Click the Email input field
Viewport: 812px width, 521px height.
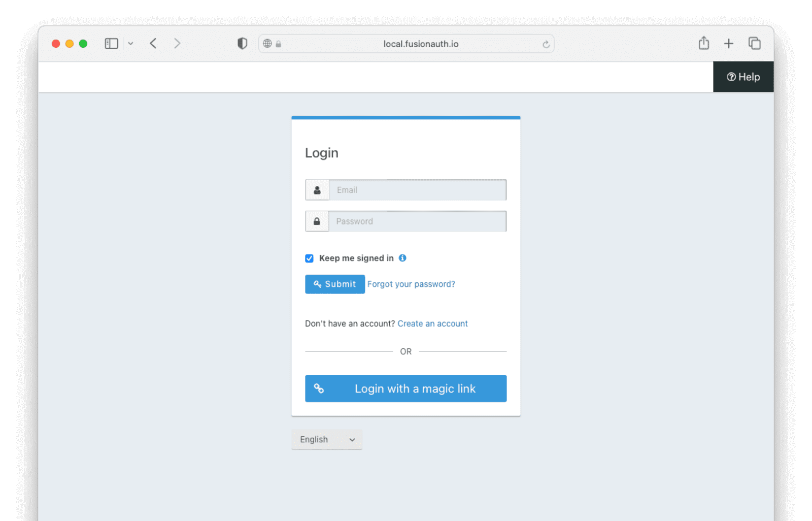pos(418,190)
